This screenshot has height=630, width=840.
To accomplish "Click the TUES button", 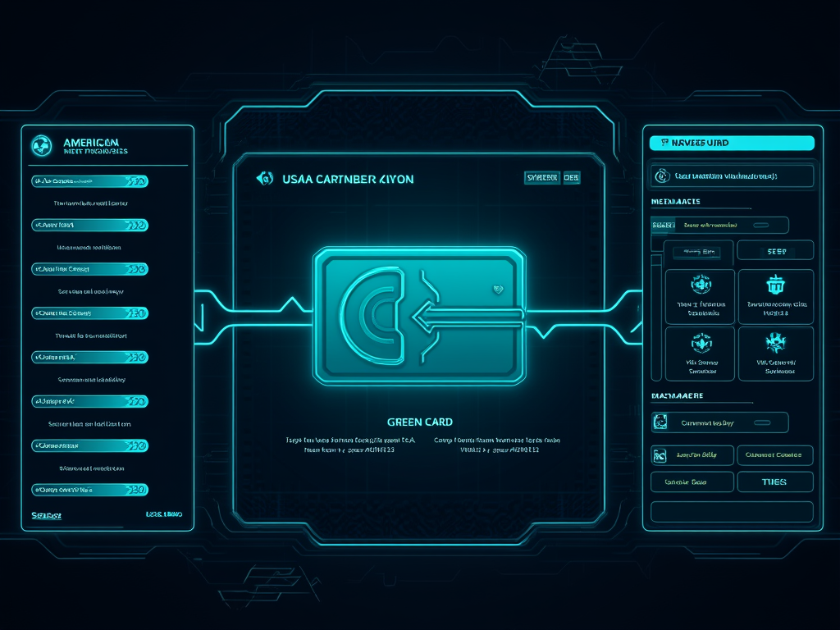I will 774,482.
